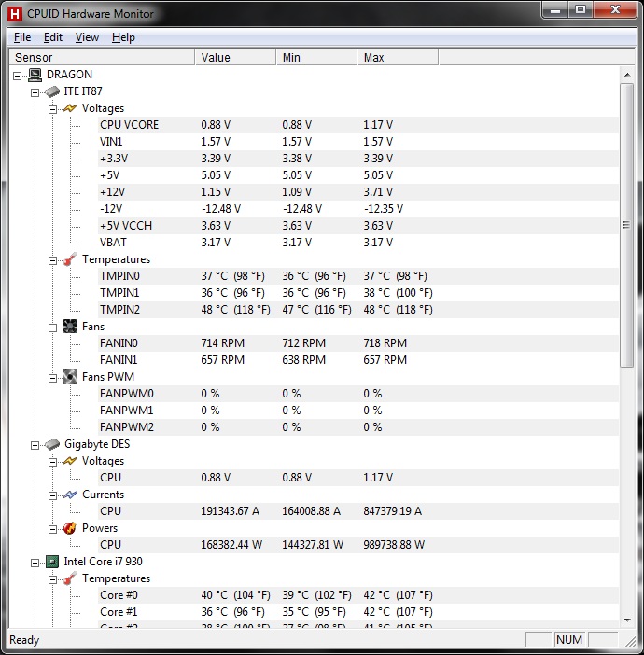Click the Sensor column header
The image size is (644, 655).
pos(102,57)
